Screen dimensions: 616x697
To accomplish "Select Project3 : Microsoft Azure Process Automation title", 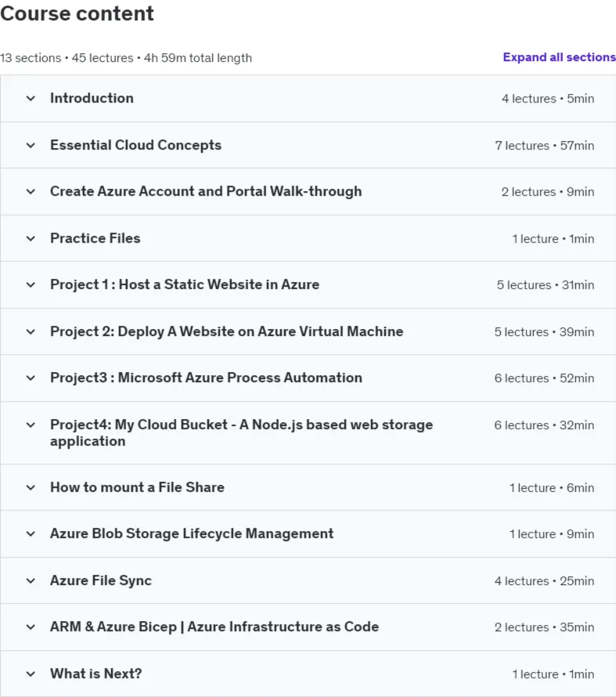I will (x=206, y=377).
